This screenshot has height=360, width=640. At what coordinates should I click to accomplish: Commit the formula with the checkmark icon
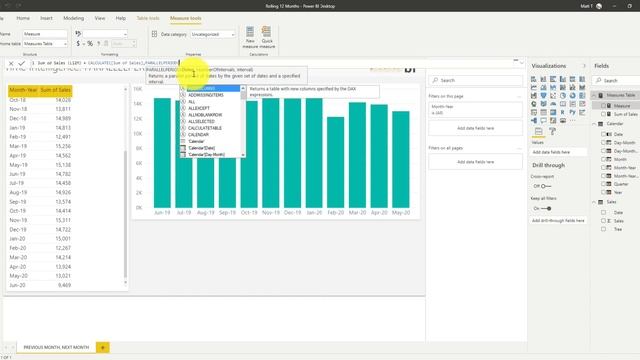pyautogui.click(x=22, y=63)
